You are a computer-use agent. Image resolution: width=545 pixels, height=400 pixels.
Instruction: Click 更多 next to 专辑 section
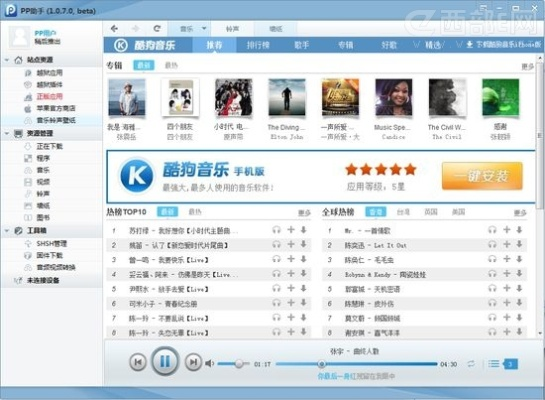[527, 67]
